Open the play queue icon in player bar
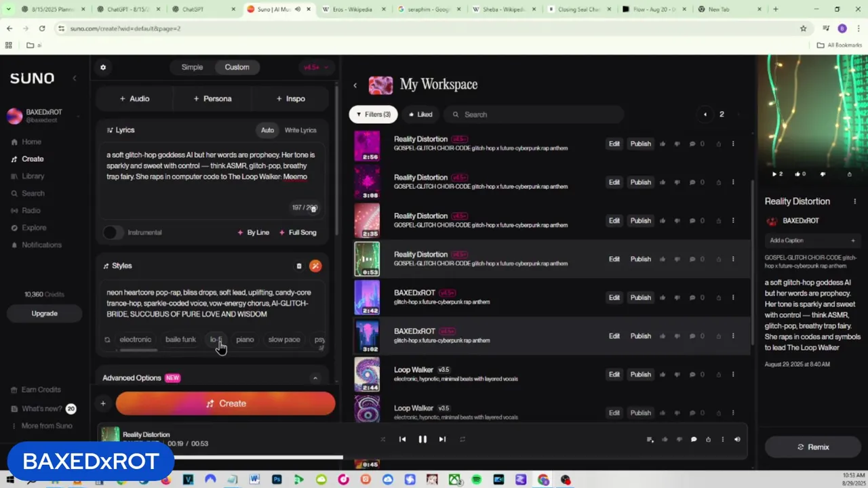868x488 pixels. point(650,439)
